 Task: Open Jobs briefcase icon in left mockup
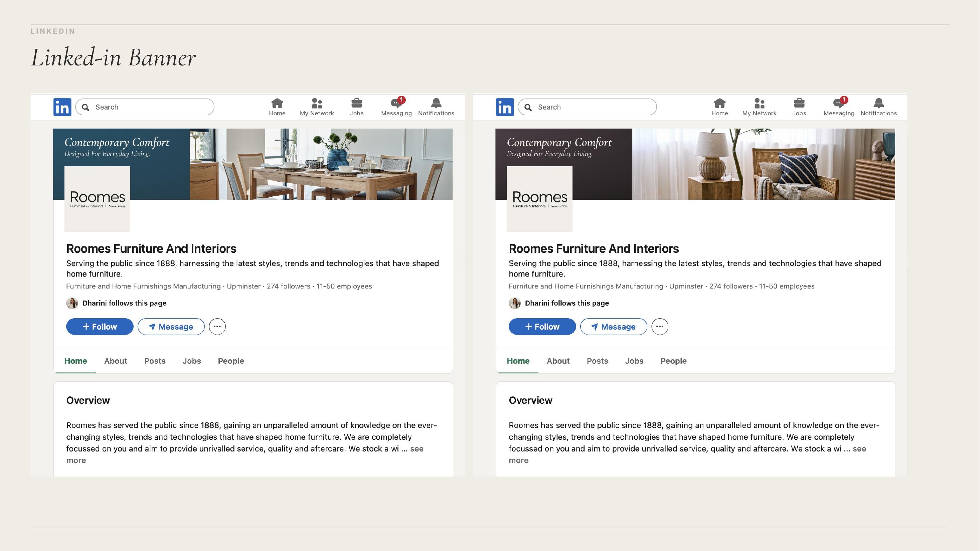pyautogui.click(x=356, y=103)
